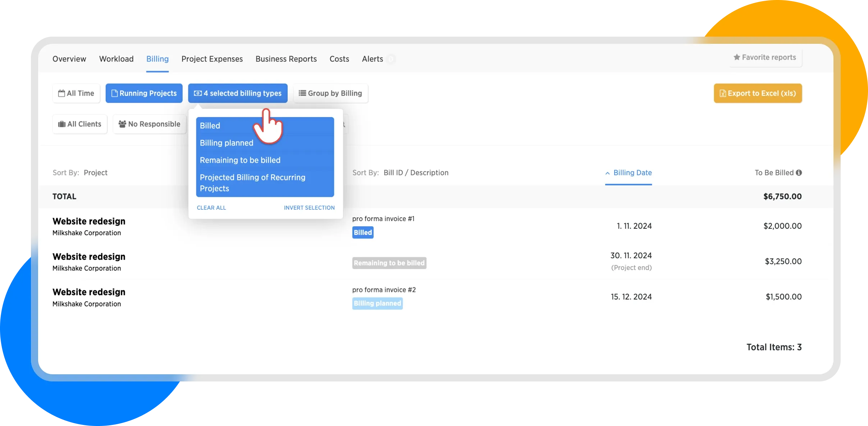Unselect Projected Billing of Recurring Projects
Viewport: 868px width, 426px height.
pos(252,183)
